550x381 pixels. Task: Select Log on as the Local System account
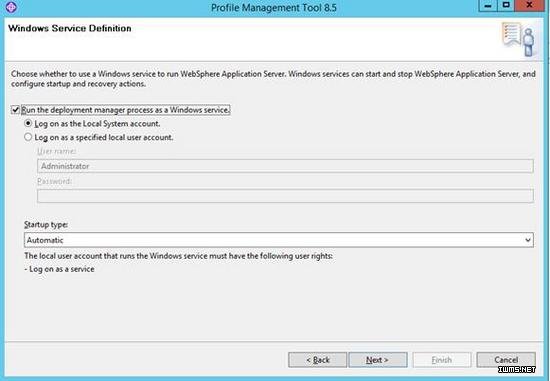pyautogui.click(x=28, y=123)
